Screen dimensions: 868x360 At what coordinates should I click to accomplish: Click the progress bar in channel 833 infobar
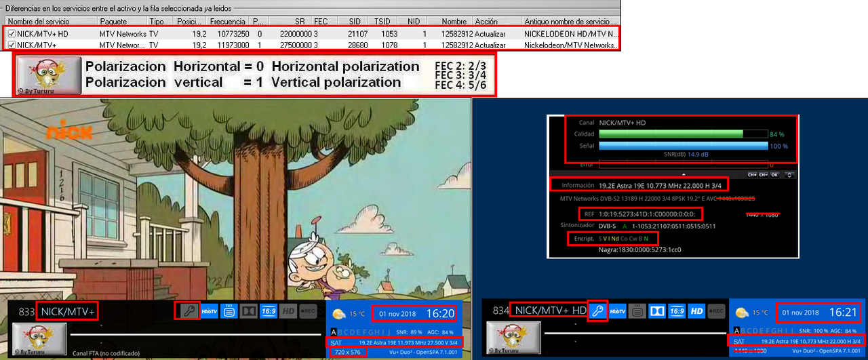tap(195, 336)
